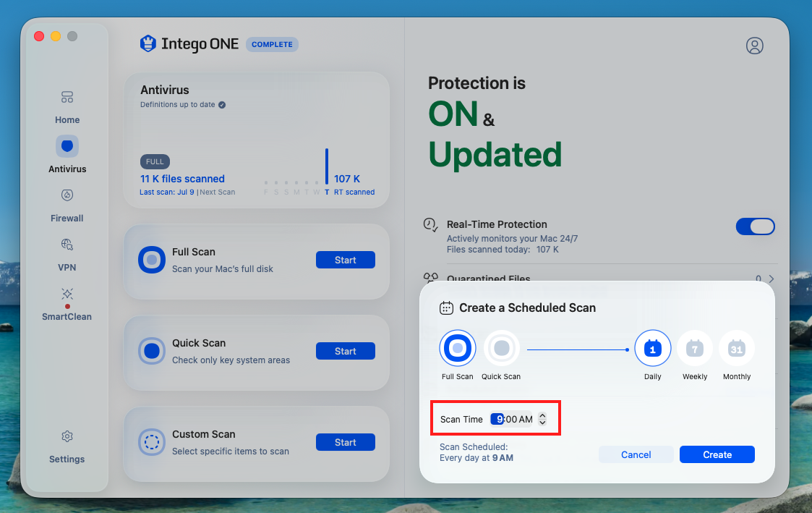Click the Every day at 9 AM summary
Viewport: 812px width, 513px height.
[476, 458]
